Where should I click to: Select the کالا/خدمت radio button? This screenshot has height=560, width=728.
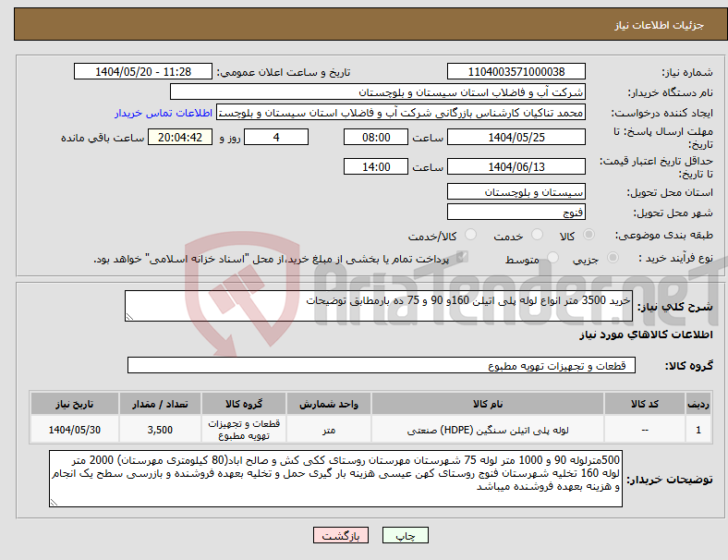pos(470,235)
